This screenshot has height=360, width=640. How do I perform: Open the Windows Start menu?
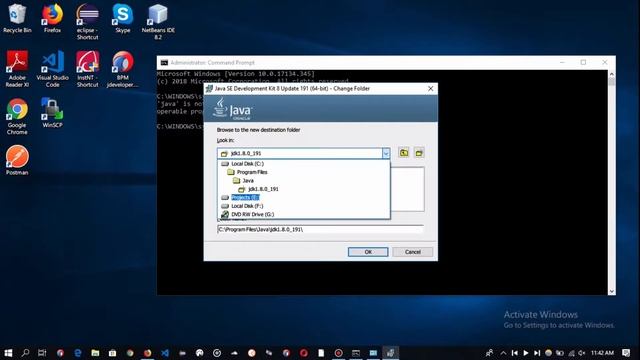(8, 353)
